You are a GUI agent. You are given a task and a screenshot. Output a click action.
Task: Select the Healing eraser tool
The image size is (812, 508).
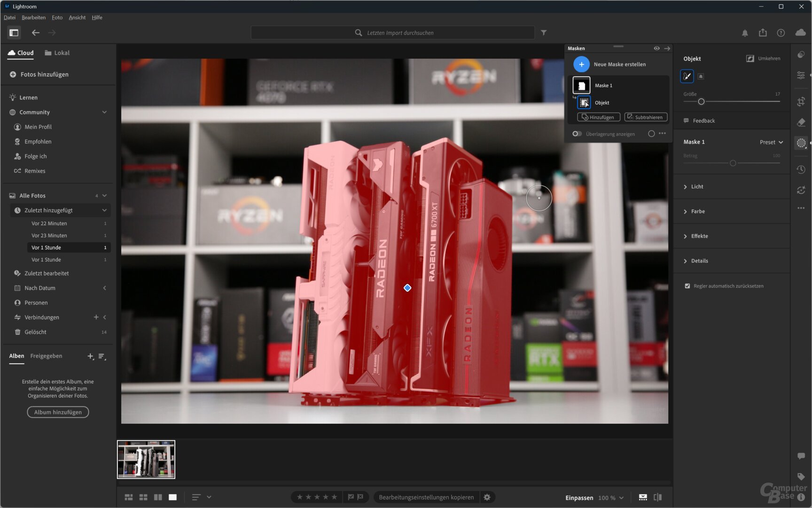(x=801, y=122)
